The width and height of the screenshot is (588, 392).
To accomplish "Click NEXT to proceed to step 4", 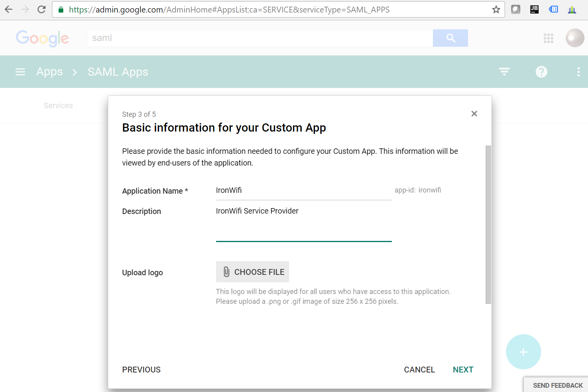I will pos(463,369).
